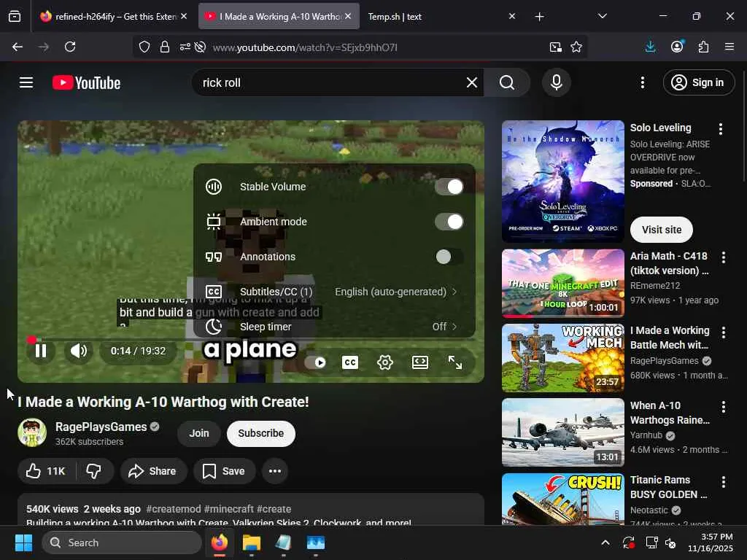
Task: Clear the rick roll search text
Action: (472, 83)
